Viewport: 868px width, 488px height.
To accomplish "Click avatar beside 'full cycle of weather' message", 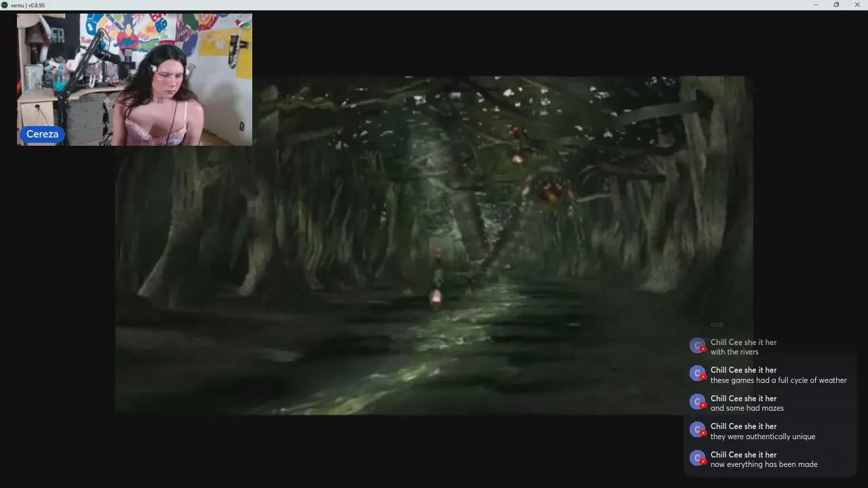I will (698, 373).
